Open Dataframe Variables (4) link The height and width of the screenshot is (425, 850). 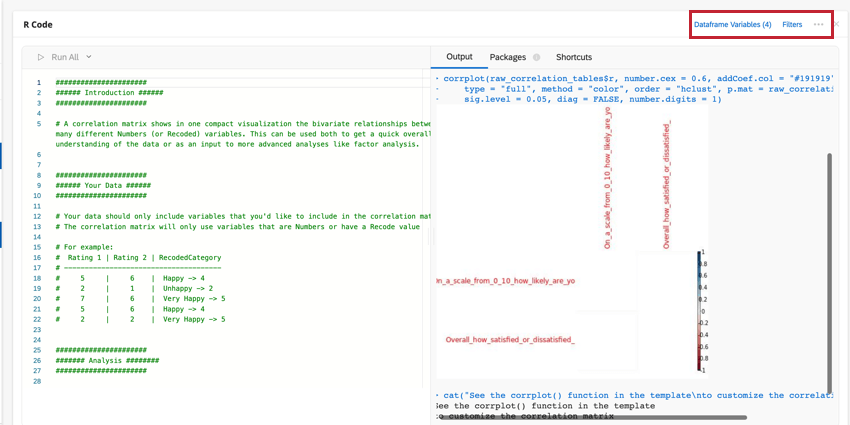click(732, 24)
